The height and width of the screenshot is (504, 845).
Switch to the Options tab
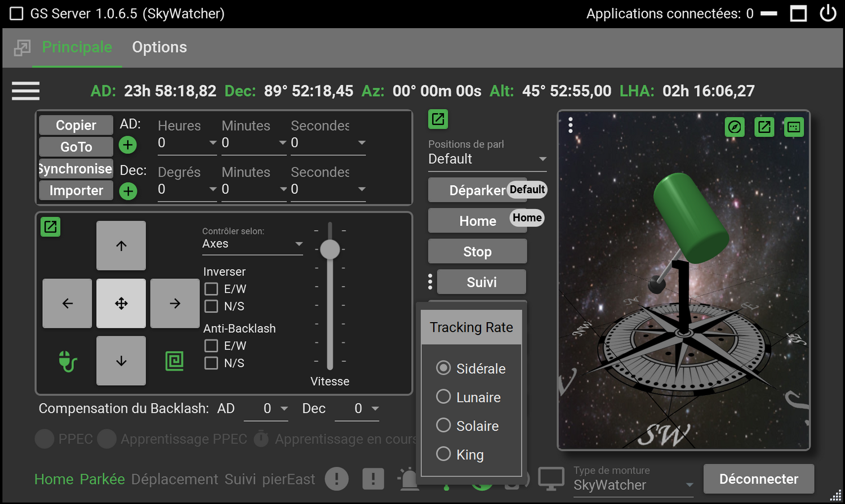tap(159, 47)
